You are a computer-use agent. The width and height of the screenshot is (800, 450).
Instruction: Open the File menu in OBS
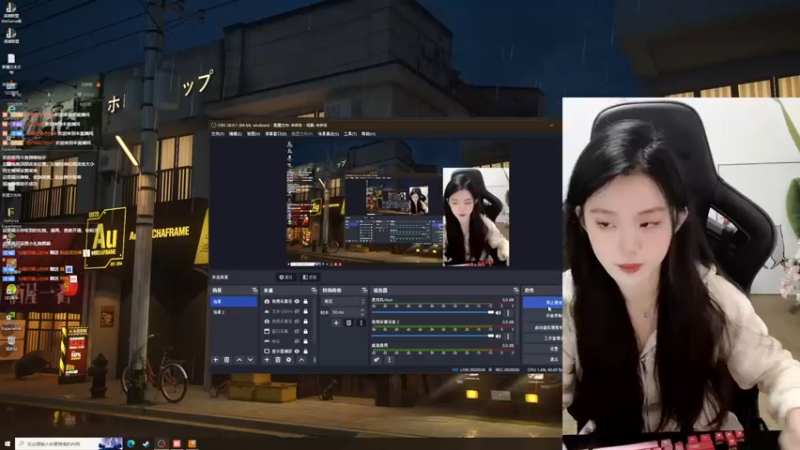(217, 134)
